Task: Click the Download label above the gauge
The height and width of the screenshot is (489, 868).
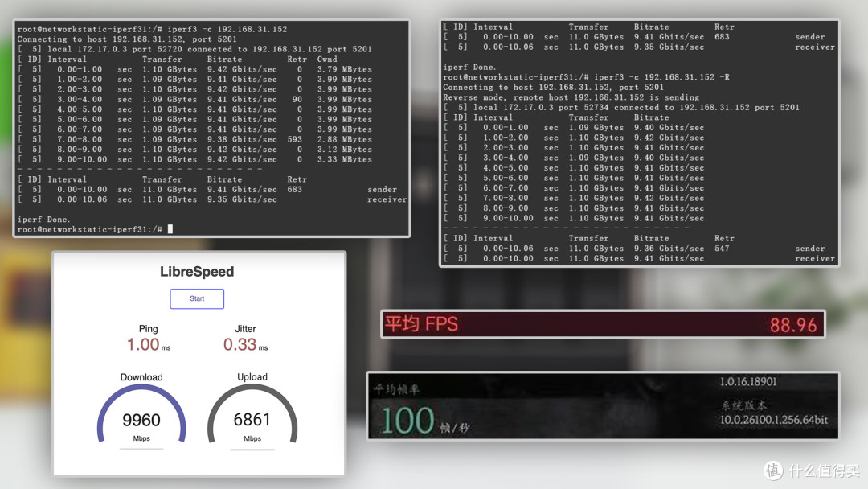Action: tap(141, 377)
